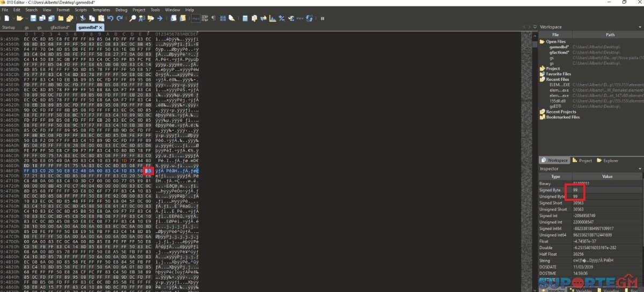The height and width of the screenshot is (292, 644).
Task: Click the Half Float value 30256
Action: (579, 254)
